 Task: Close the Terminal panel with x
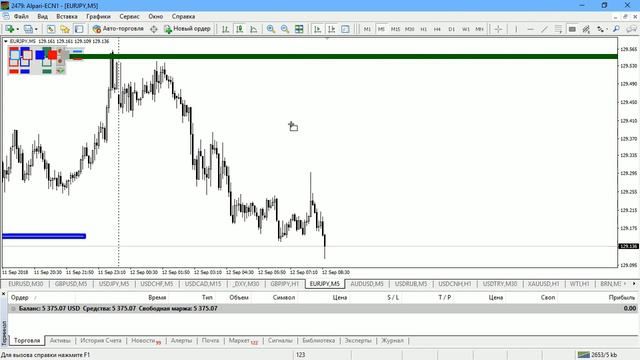click(x=3, y=293)
